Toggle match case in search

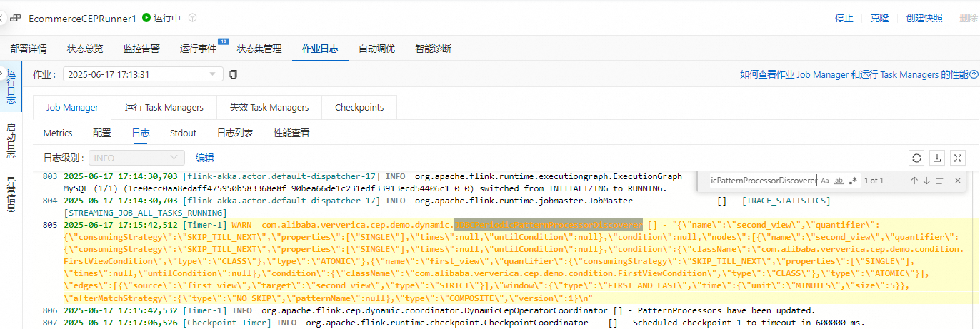[825, 181]
